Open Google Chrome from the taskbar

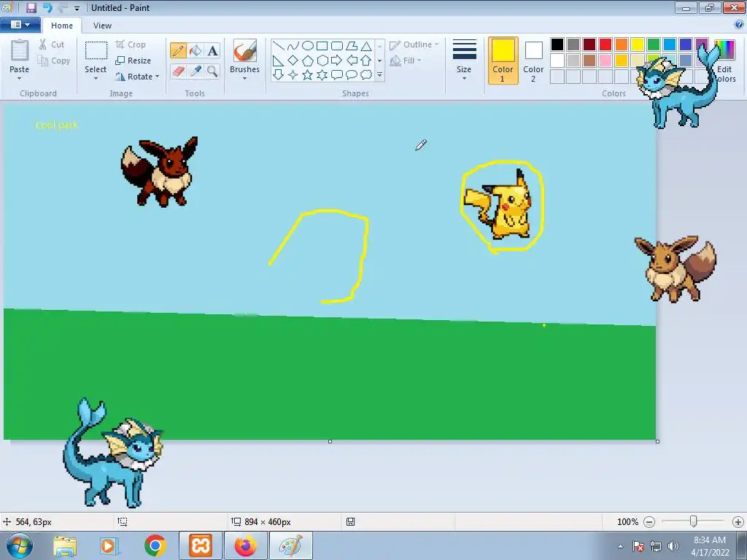[x=155, y=545]
